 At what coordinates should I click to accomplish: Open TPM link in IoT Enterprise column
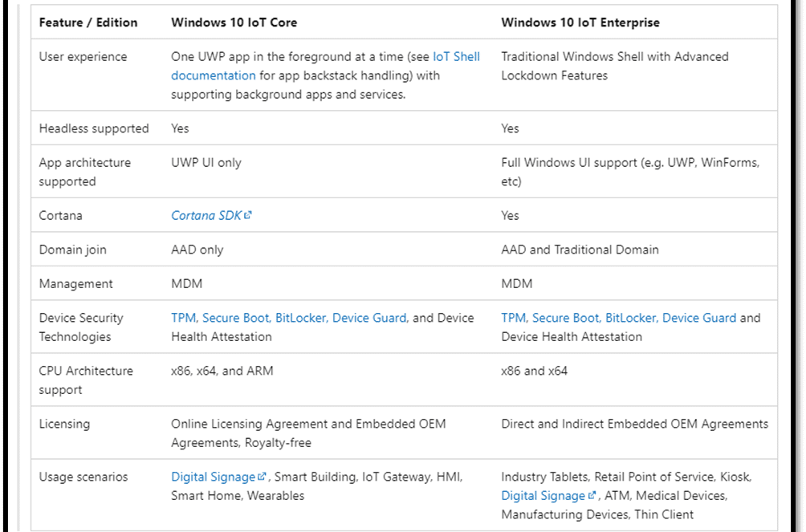(x=514, y=318)
